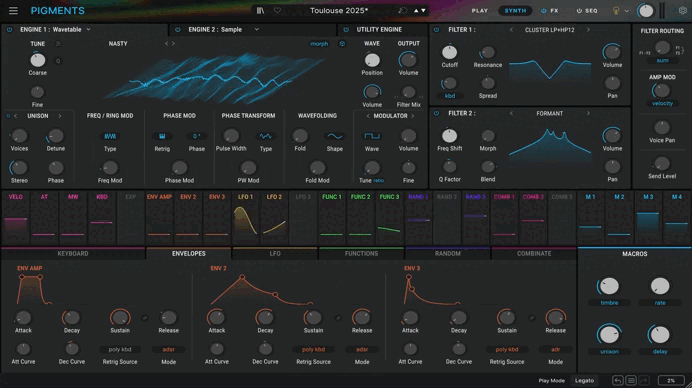692x388 pixels.
Task: Select next wavetable with right arrow
Action: [x=173, y=44]
